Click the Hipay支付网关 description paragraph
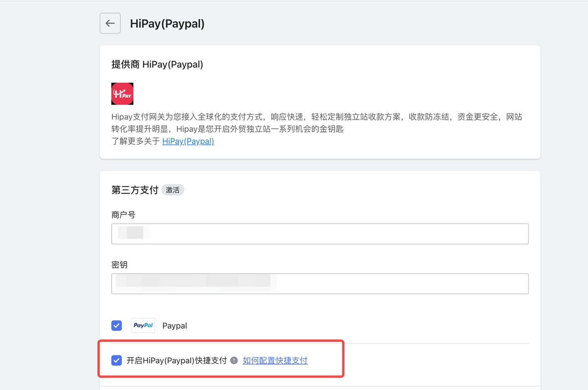The width and height of the screenshot is (588, 390). (317, 123)
